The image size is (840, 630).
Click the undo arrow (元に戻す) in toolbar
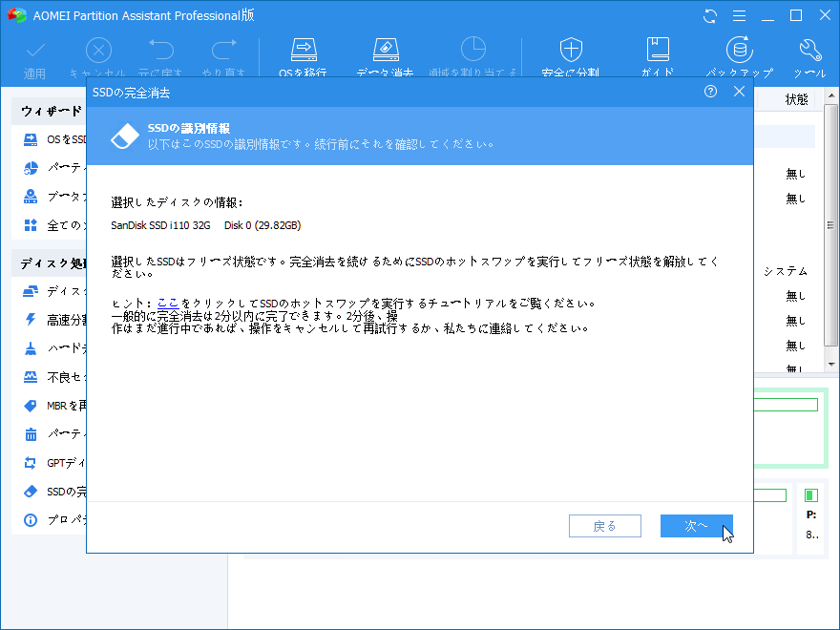160,50
